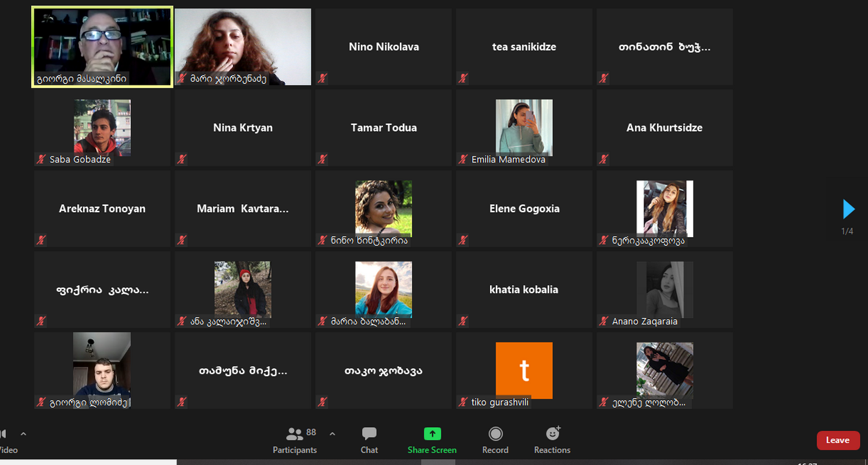This screenshot has height=465, width=868.
Task: Click the green Share Screen icon
Action: [432, 434]
